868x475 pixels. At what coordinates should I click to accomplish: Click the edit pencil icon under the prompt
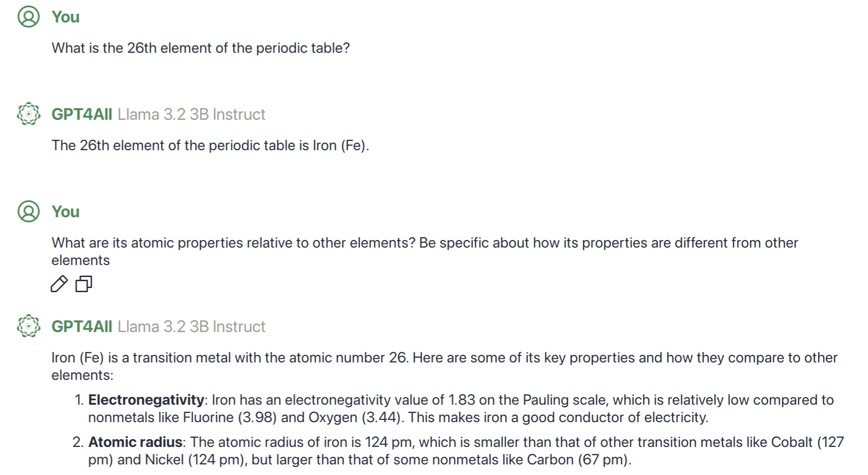(x=59, y=284)
